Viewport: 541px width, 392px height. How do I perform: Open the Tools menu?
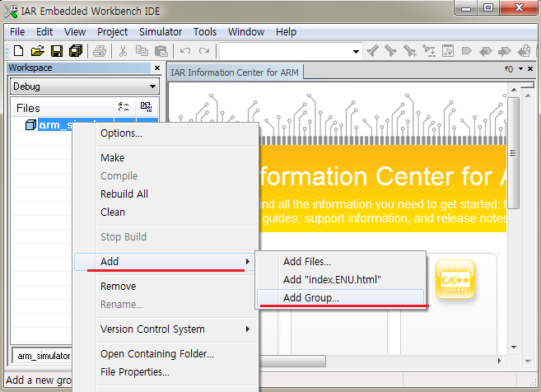205,32
